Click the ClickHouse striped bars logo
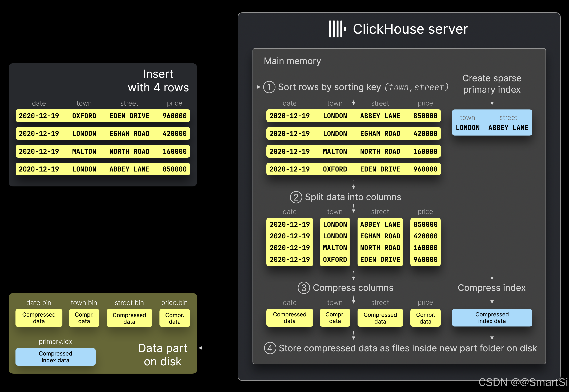The width and height of the screenshot is (569, 392). 338,29
